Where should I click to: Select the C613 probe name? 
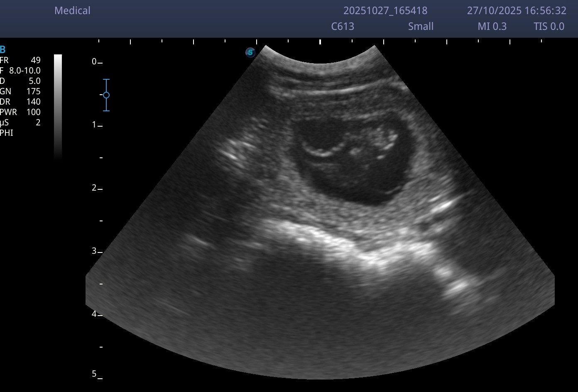tap(343, 27)
